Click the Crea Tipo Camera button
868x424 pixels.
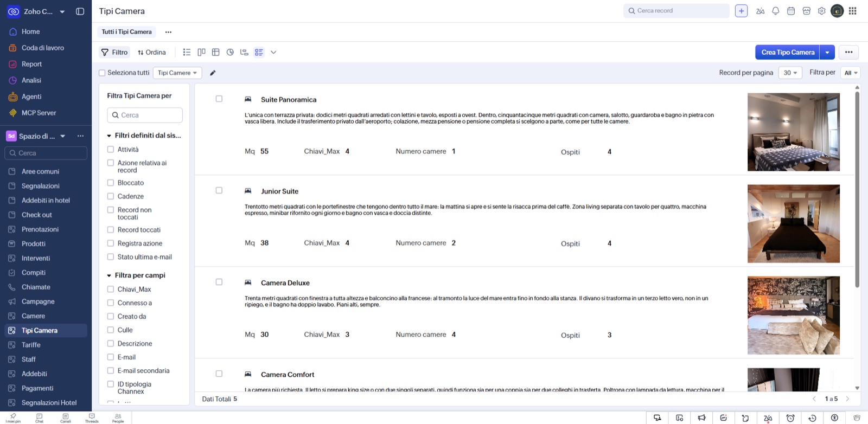pos(788,52)
